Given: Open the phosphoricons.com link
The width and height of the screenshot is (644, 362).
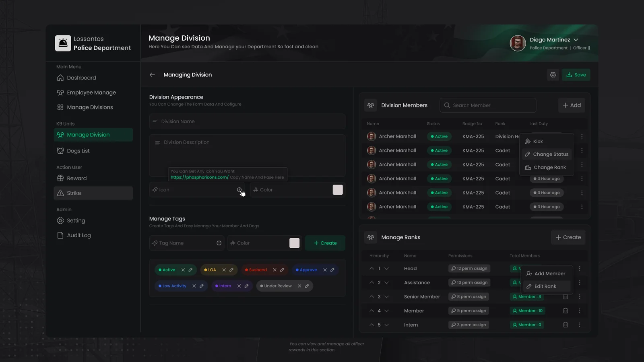Looking at the screenshot, I should [x=199, y=177].
